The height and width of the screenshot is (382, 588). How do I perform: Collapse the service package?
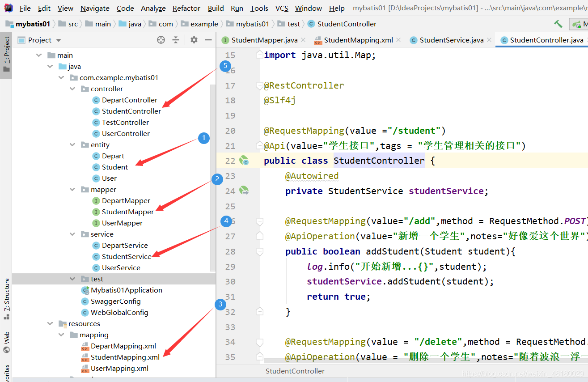click(73, 234)
